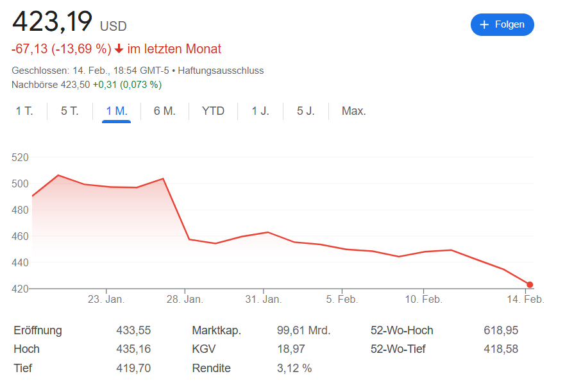Click the 28. Jan. axis marker
This screenshot has height=392, width=565.
[185, 300]
